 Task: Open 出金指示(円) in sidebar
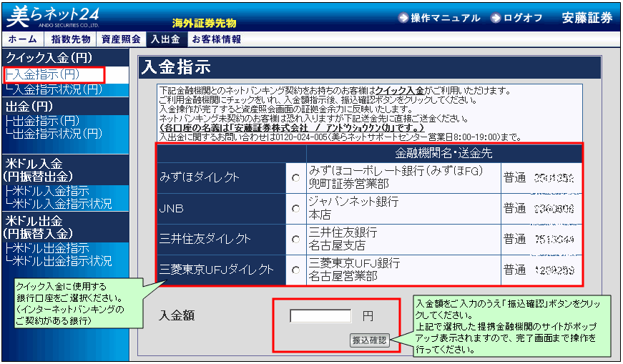click(42, 120)
